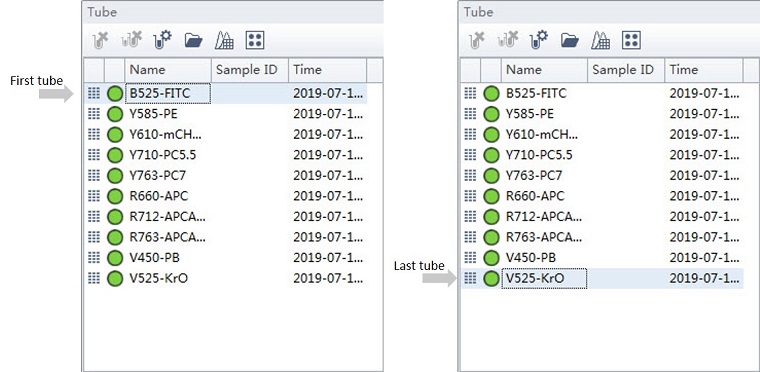Click green status circle of V450-PB, right panel
The width and height of the screenshot is (760, 372).
491,258
